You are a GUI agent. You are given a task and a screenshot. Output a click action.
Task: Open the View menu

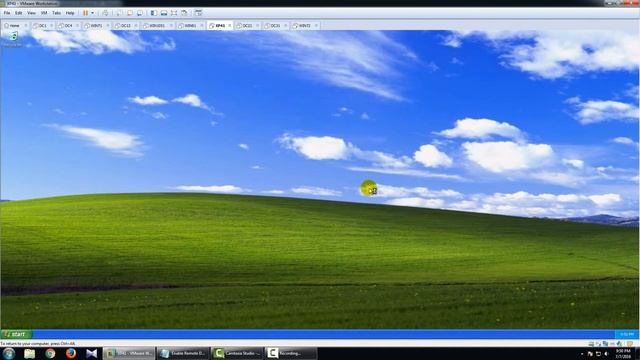tap(31, 13)
